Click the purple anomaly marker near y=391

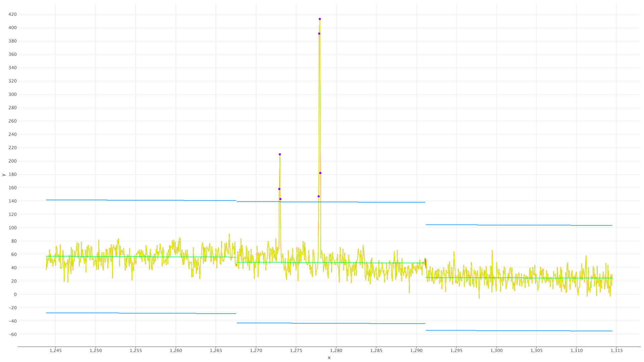click(x=319, y=34)
